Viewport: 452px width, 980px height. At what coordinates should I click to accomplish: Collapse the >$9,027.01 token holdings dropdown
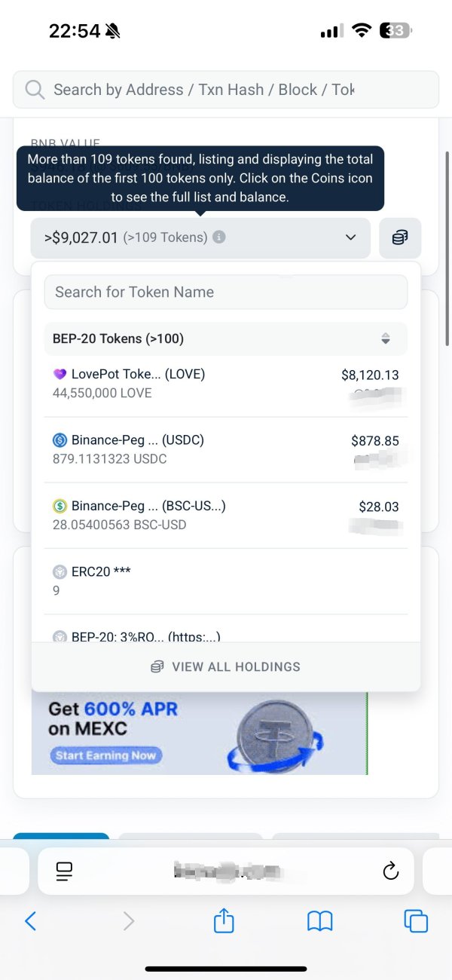pyautogui.click(x=350, y=237)
